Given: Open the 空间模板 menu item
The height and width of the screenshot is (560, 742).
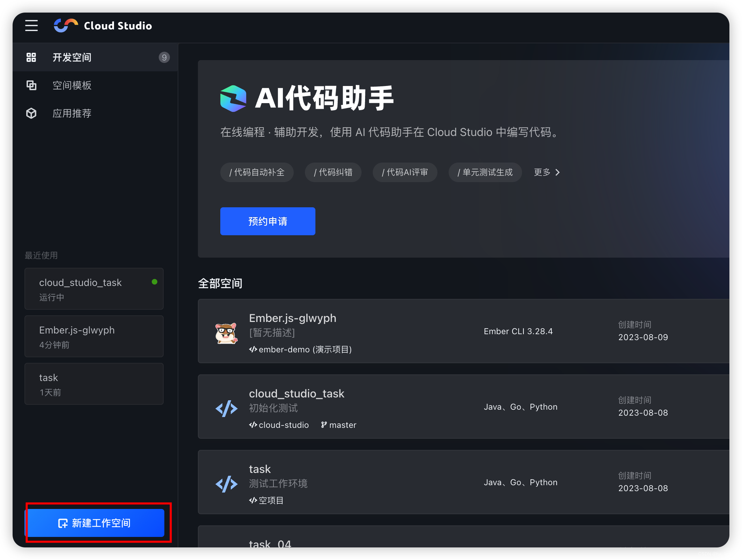Looking at the screenshot, I should (72, 85).
